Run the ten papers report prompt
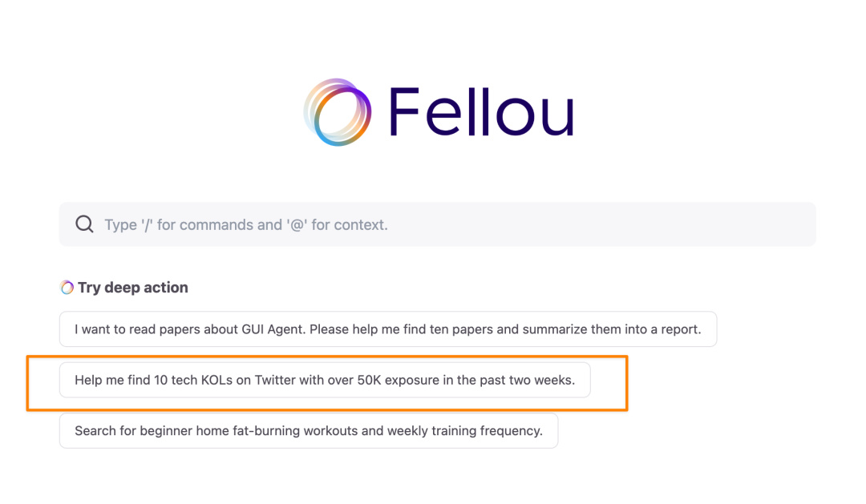Viewport: 866px width, 504px height. [387, 329]
